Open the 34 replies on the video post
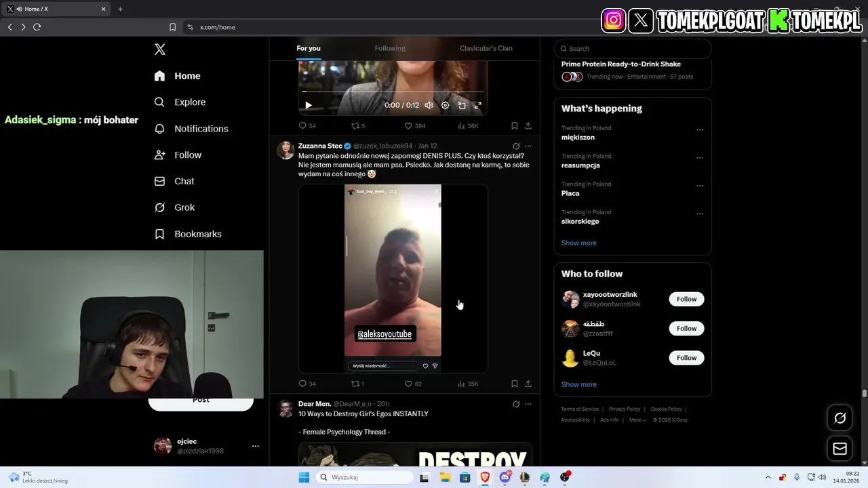 [x=307, y=125]
